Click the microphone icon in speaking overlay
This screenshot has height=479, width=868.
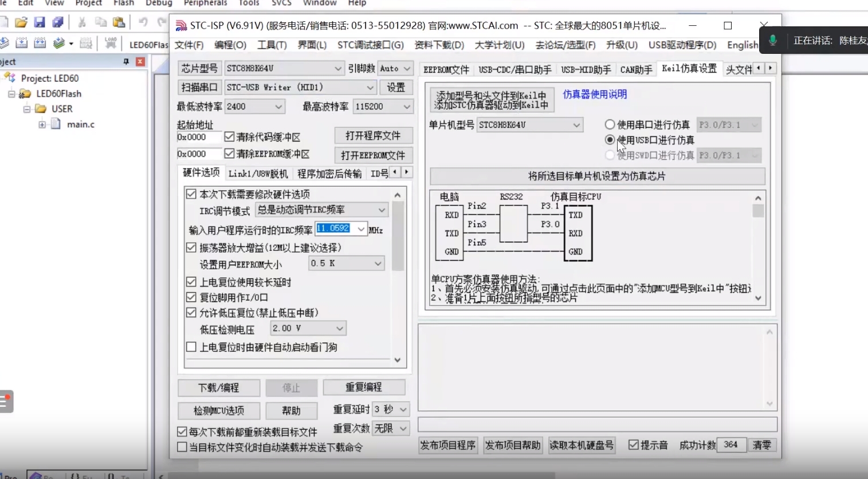coord(772,40)
